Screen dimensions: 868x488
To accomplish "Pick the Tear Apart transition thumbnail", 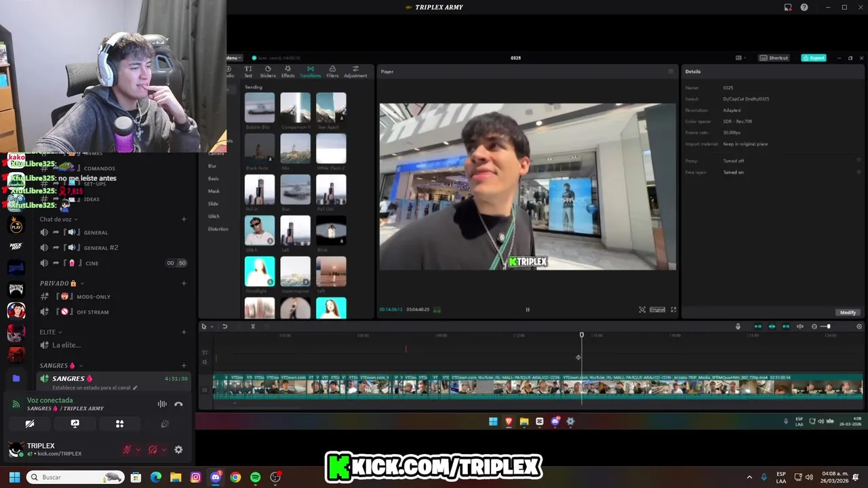I will coord(331,108).
